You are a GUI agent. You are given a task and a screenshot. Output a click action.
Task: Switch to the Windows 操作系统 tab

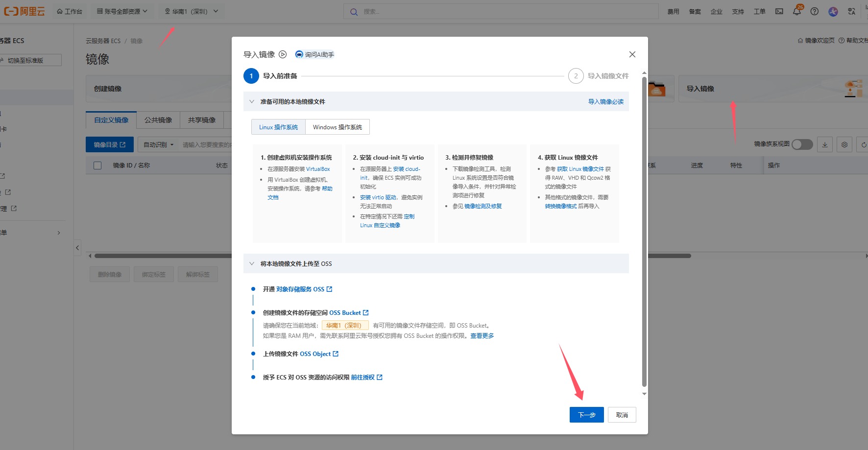click(x=338, y=127)
